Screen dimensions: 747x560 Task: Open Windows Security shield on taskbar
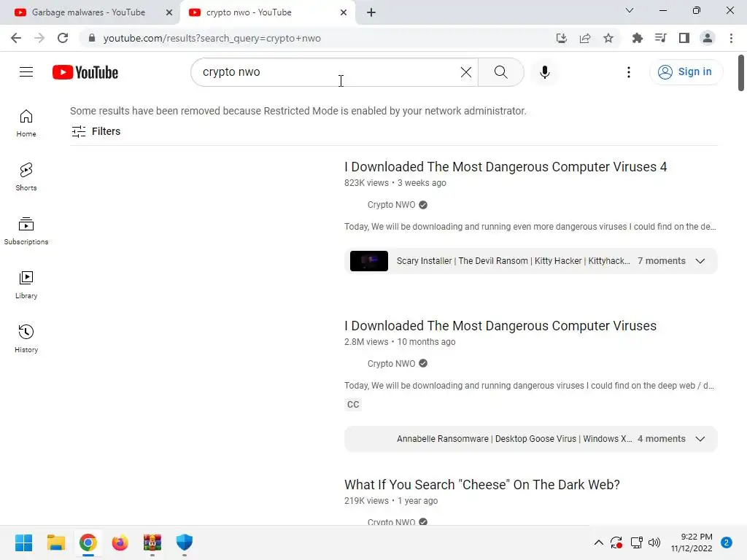coord(185,542)
